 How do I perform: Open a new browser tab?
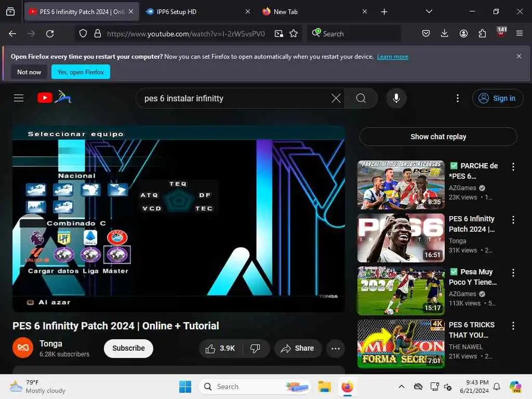(384, 12)
